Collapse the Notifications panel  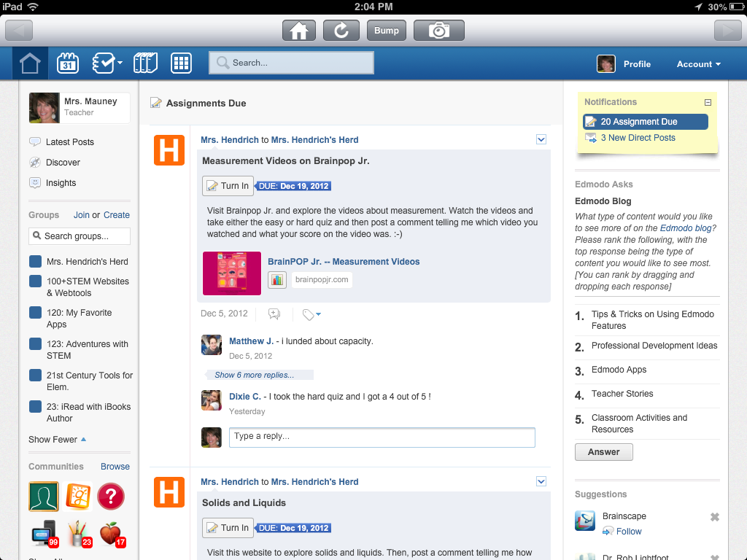[x=708, y=103]
